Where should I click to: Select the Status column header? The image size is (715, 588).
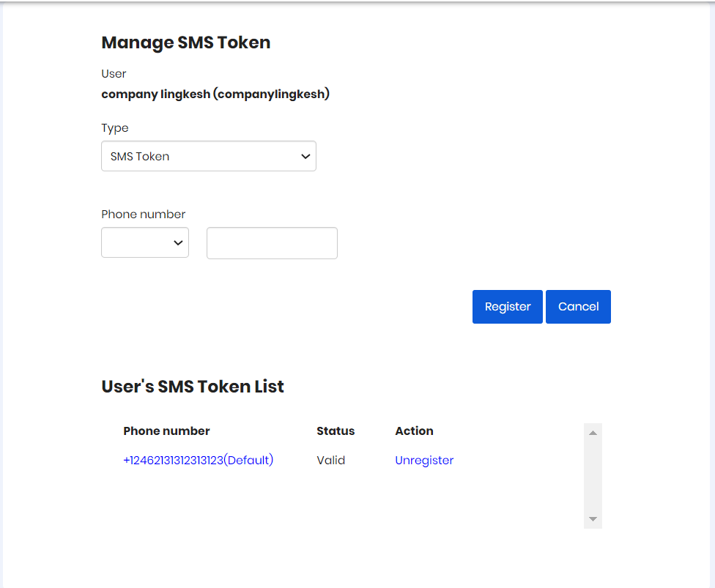pos(336,431)
